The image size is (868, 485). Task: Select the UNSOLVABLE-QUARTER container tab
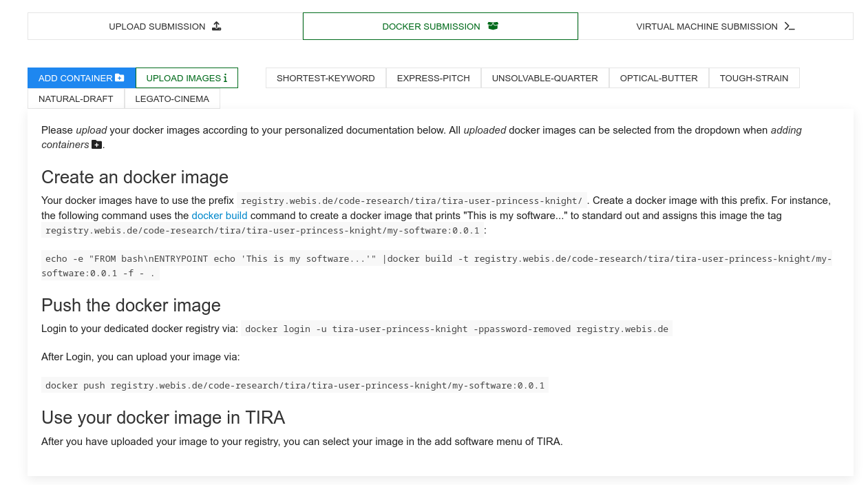click(x=545, y=78)
